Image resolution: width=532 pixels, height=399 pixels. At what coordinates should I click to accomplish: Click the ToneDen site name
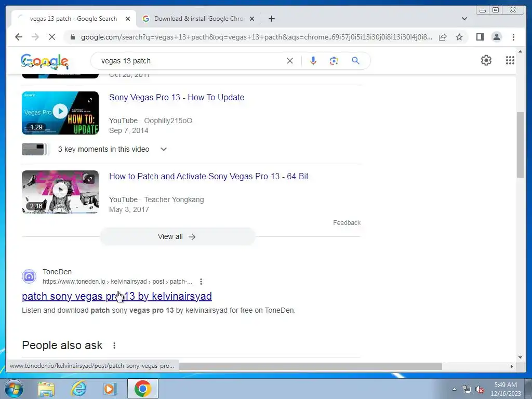click(x=57, y=272)
